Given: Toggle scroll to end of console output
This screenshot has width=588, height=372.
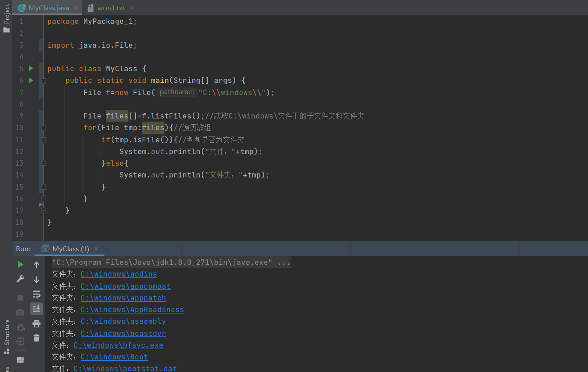Looking at the screenshot, I should [x=36, y=308].
